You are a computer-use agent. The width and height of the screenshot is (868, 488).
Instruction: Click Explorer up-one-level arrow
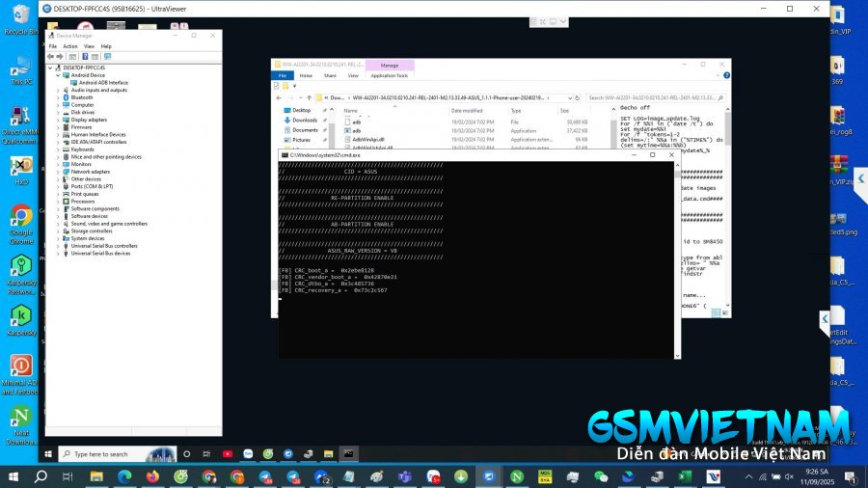310,98
